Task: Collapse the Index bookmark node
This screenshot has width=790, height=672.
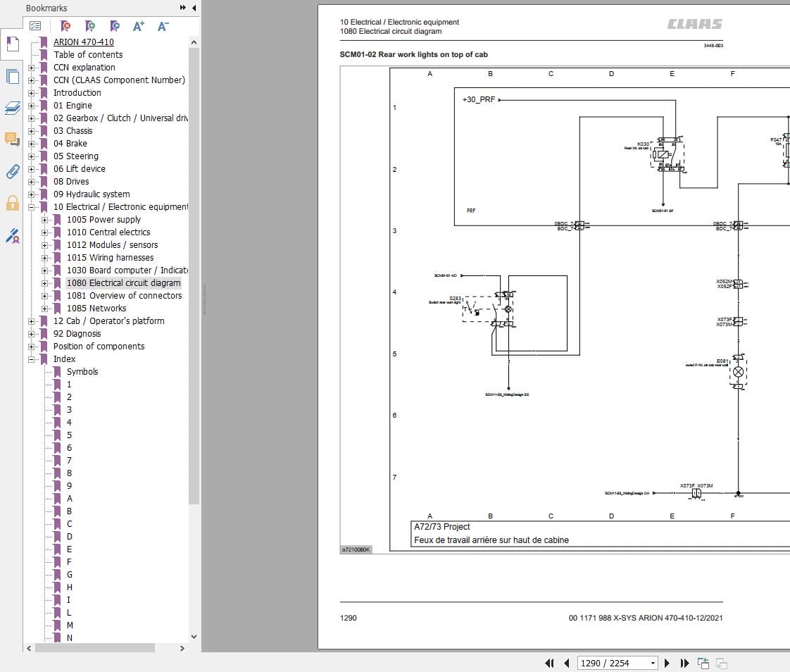Action: click(x=31, y=359)
